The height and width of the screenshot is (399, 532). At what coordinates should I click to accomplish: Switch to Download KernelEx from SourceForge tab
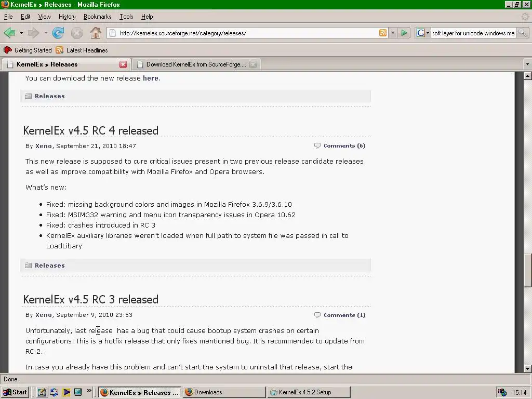click(196, 64)
